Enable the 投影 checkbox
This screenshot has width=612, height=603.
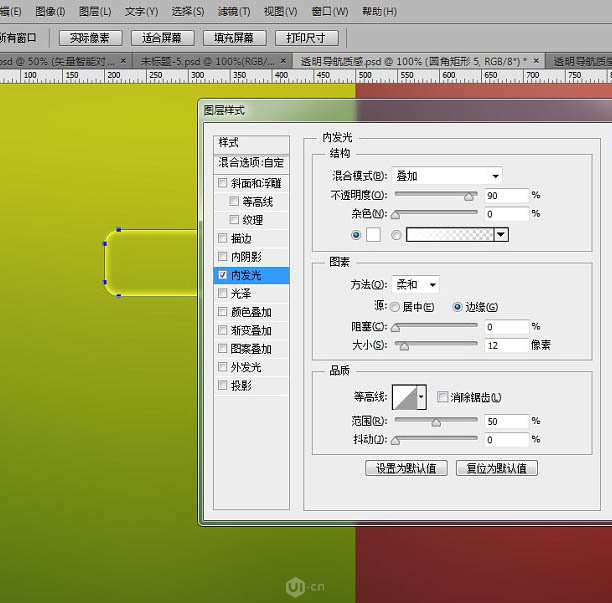click(x=222, y=385)
